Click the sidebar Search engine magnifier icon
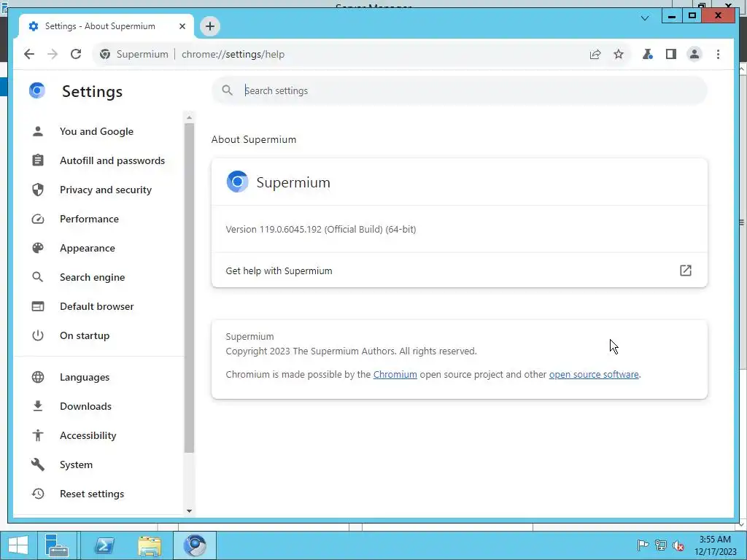 [x=38, y=277]
